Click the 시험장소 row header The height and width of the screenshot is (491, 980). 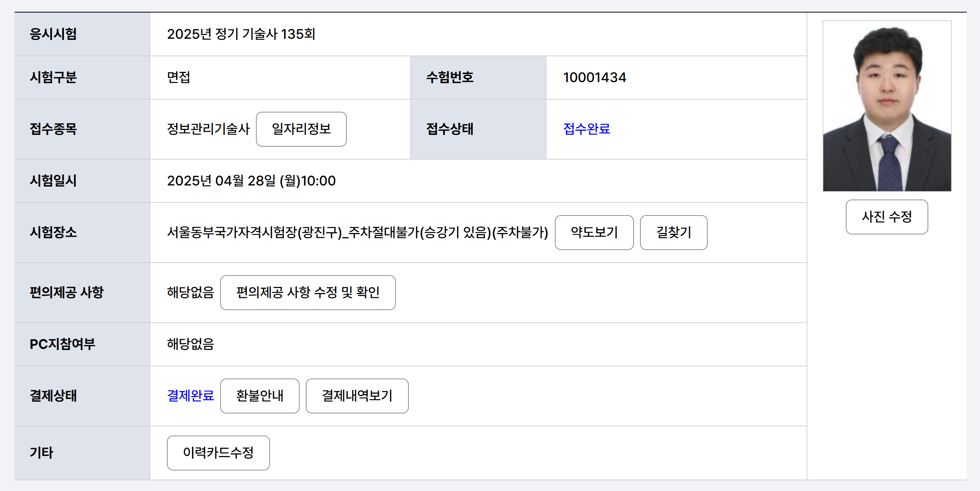(x=53, y=232)
